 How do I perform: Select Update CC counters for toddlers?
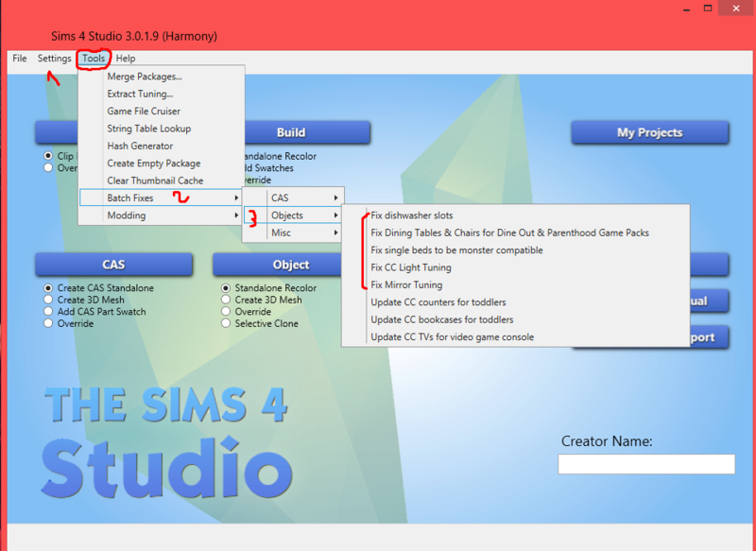pyautogui.click(x=516, y=301)
